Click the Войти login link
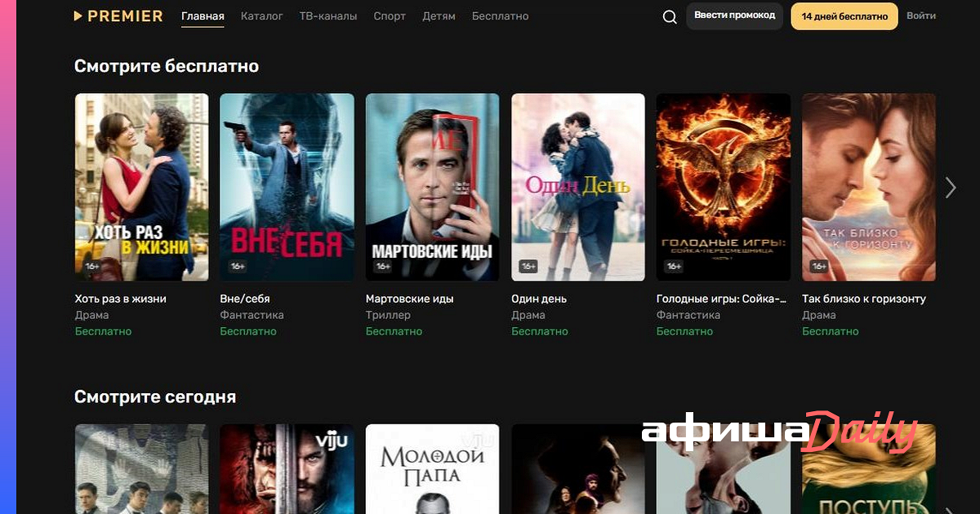This screenshot has width=980, height=514. [x=921, y=16]
